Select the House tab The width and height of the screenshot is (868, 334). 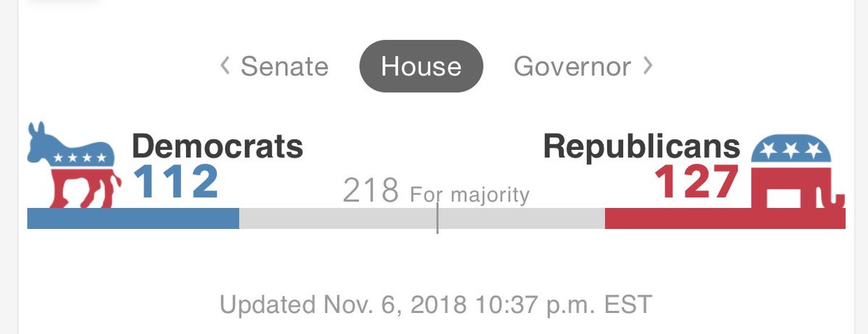[421, 67]
